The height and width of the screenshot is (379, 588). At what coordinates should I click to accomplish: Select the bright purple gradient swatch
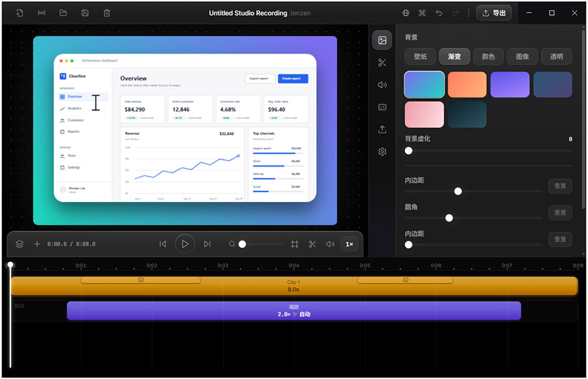click(510, 84)
